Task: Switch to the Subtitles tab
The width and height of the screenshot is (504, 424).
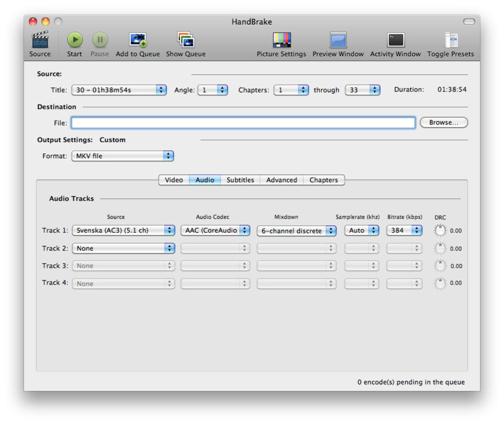Action: point(240,180)
